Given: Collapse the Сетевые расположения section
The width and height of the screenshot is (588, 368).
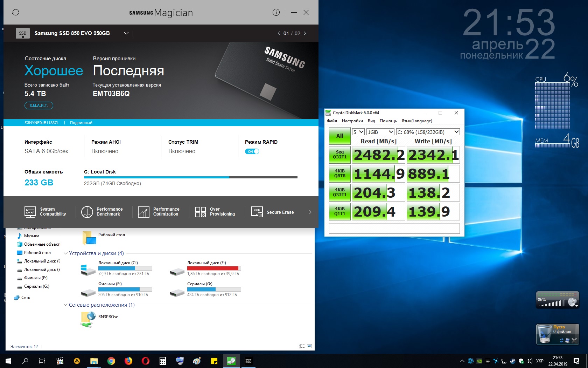Looking at the screenshot, I should pos(65,305).
